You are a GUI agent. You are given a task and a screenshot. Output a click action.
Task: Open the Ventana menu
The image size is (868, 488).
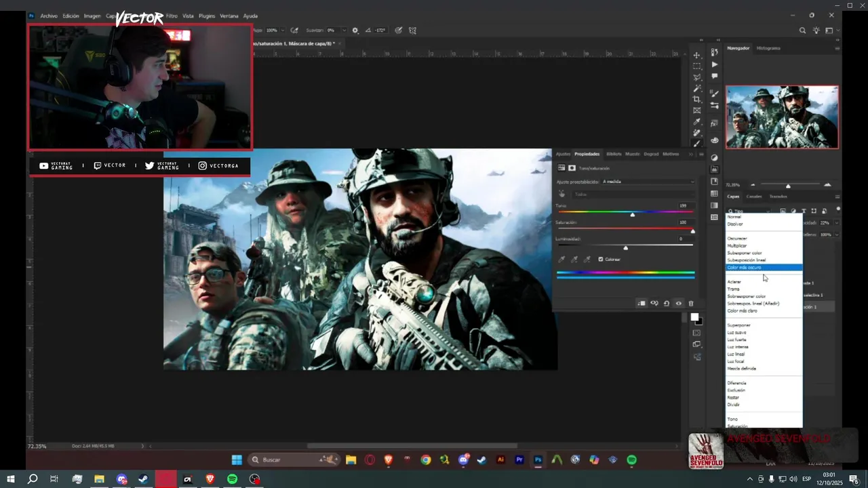pyautogui.click(x=229, y=16)
